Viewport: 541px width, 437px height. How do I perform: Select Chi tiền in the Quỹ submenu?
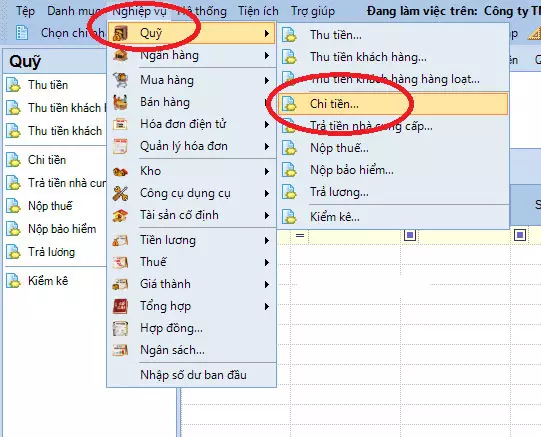(x=393, y=103)
